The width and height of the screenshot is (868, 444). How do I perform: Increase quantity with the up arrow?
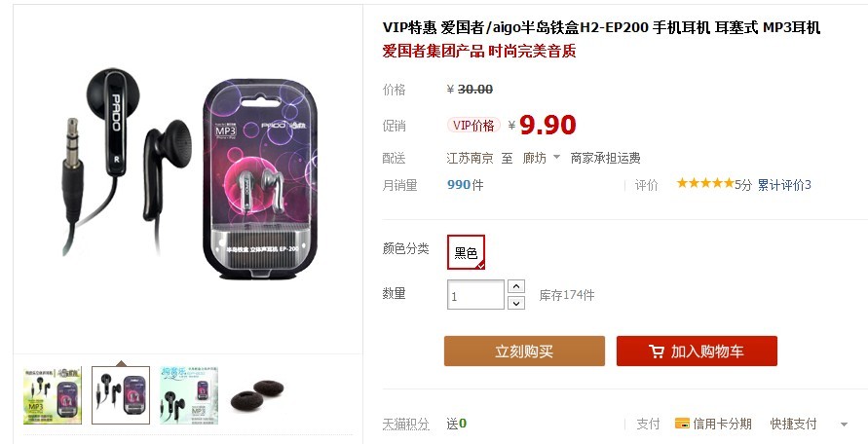(x=516, y=286)
